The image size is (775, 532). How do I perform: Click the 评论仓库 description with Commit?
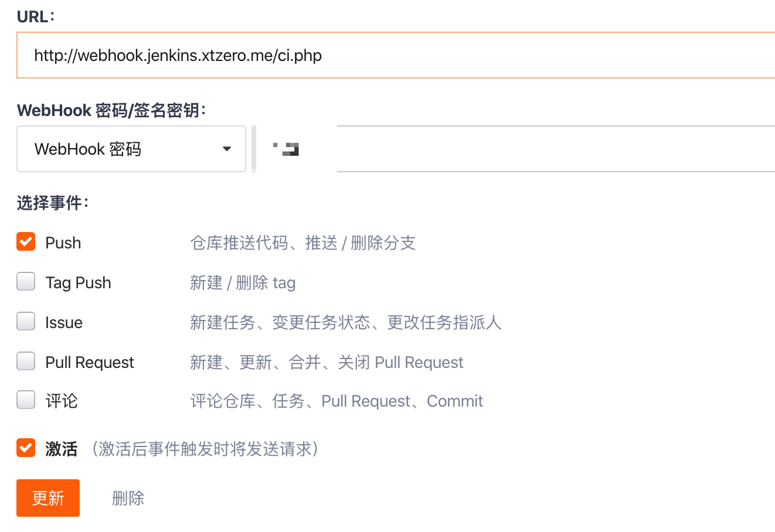pos(336,401)
